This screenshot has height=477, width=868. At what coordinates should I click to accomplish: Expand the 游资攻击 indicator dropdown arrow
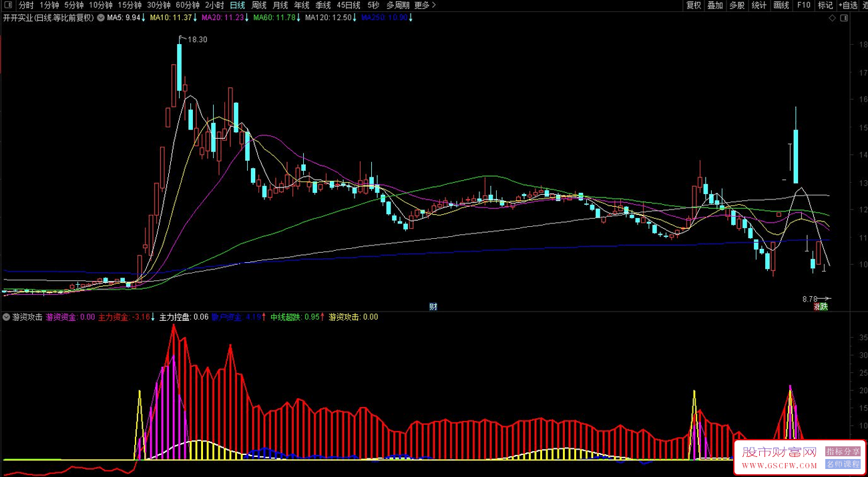point(7,317)
